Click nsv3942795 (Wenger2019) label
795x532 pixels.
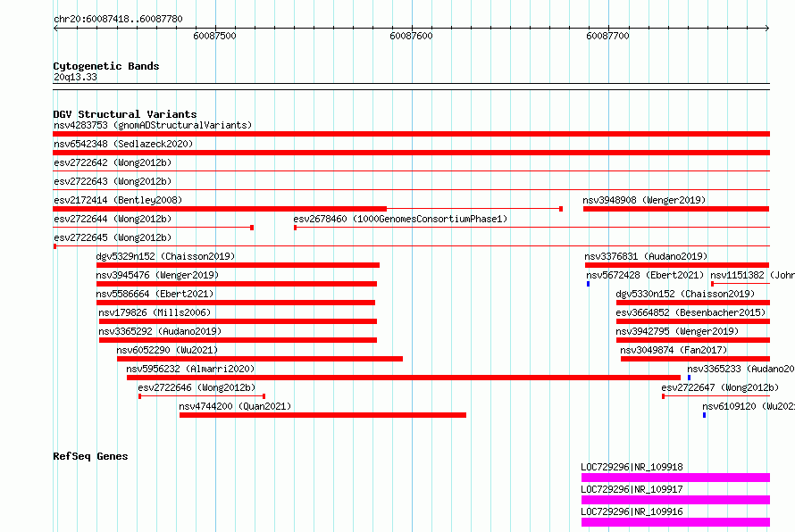[x=677, y=331]
